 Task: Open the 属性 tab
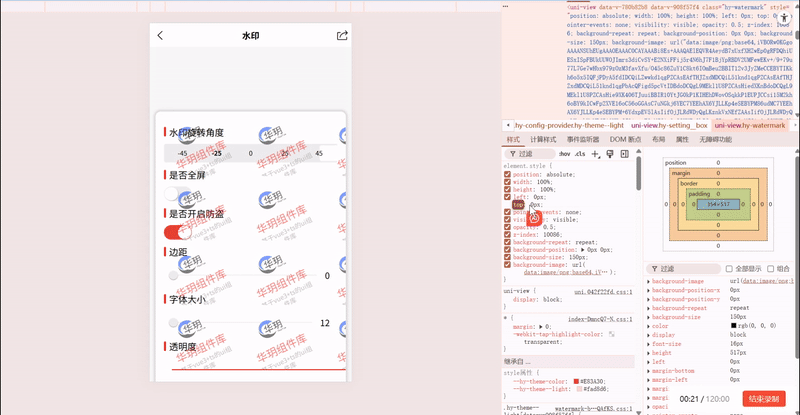[682, 139]
